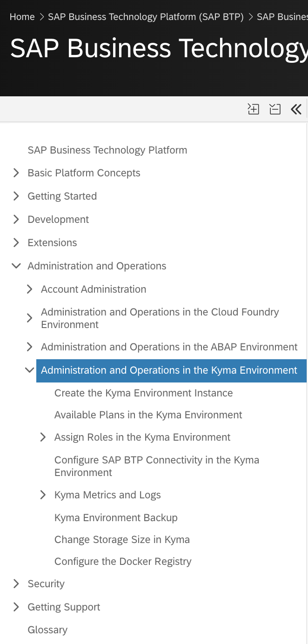The width and height of the screenshot is (308, 644).
Task: Expand the Kyma Metrics and Logs node
Action: 43,495
